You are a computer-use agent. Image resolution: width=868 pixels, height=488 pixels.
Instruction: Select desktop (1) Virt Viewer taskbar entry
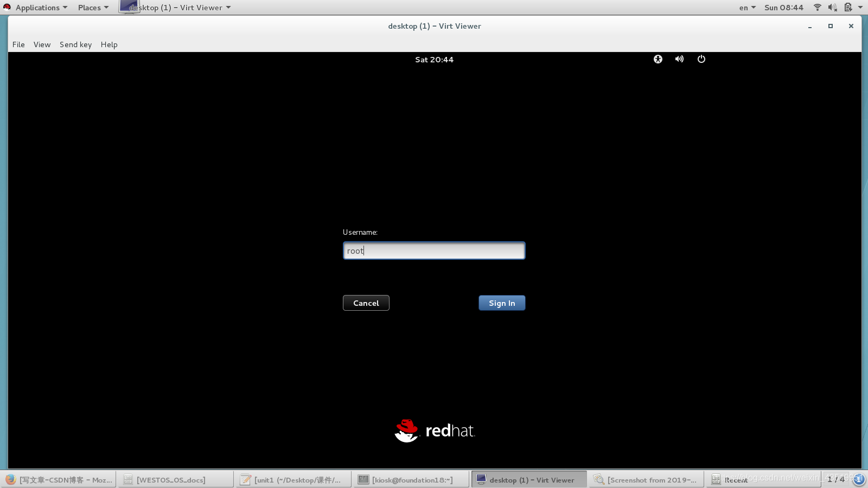pos(529,480)
